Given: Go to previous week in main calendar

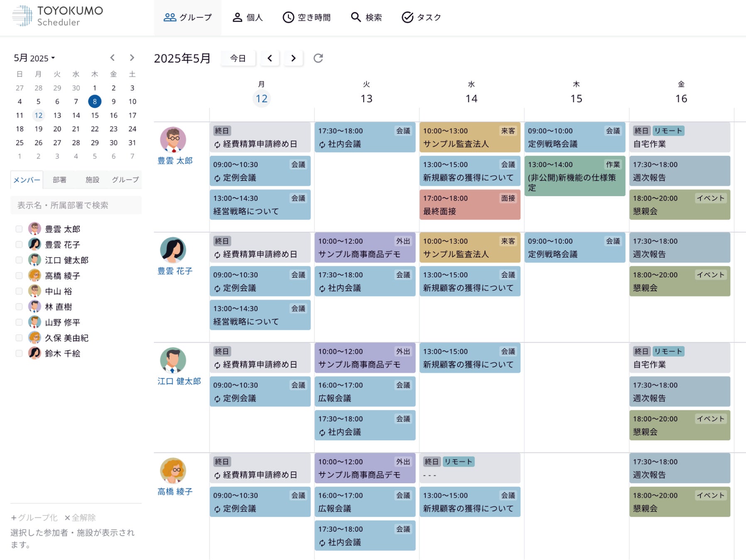Looking at the screenshot, I should [270, 58].
